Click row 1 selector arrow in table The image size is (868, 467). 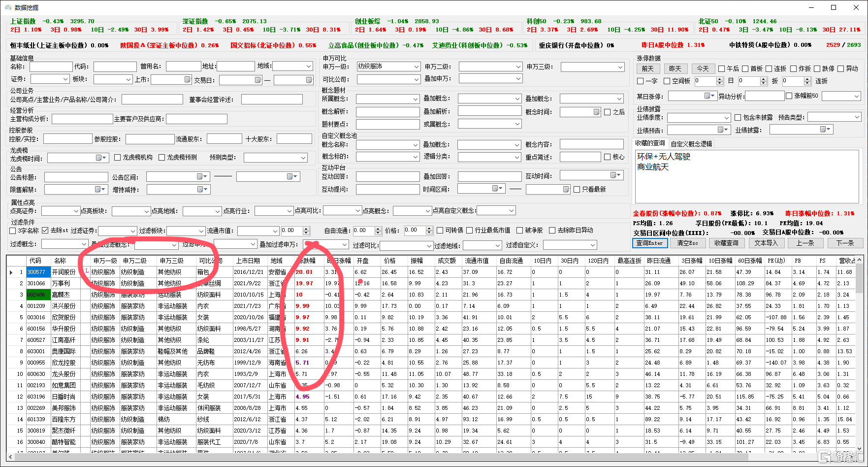click(x=11, y=272)
